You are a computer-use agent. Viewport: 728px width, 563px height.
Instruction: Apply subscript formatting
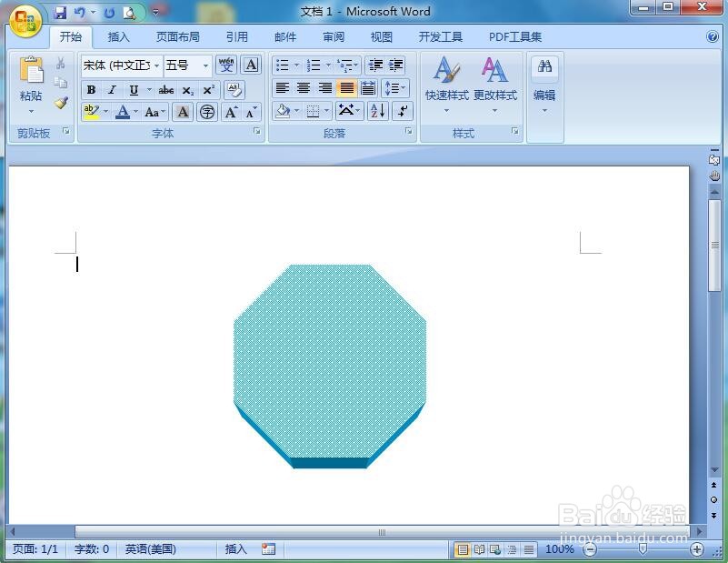(x=187, y=90)
